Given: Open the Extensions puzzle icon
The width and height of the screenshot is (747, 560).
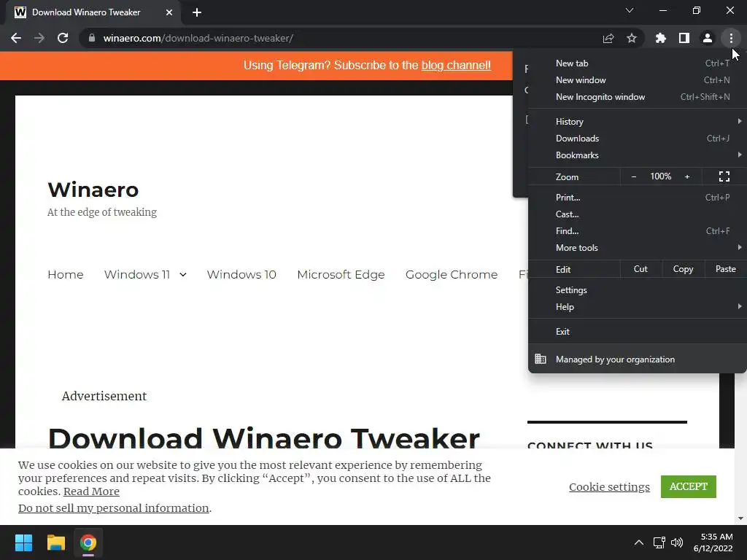Looking at the screenshot, I should [661, 38].
